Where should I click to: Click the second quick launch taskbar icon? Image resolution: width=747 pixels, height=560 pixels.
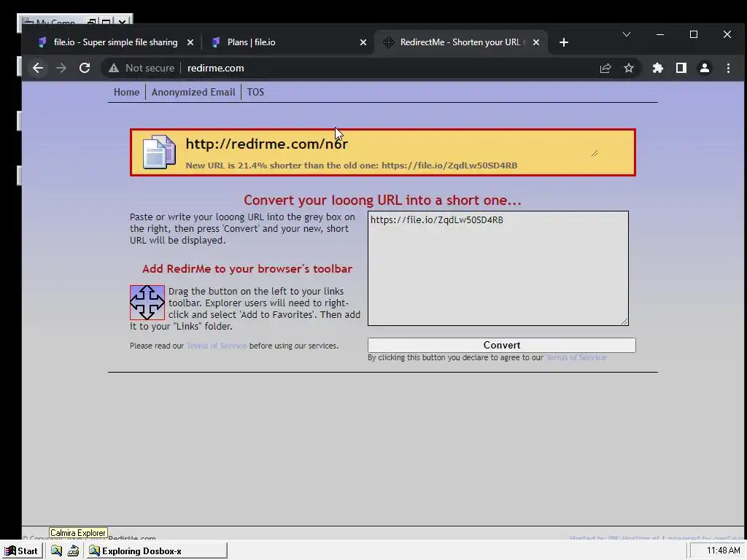[x=73, y=551]
